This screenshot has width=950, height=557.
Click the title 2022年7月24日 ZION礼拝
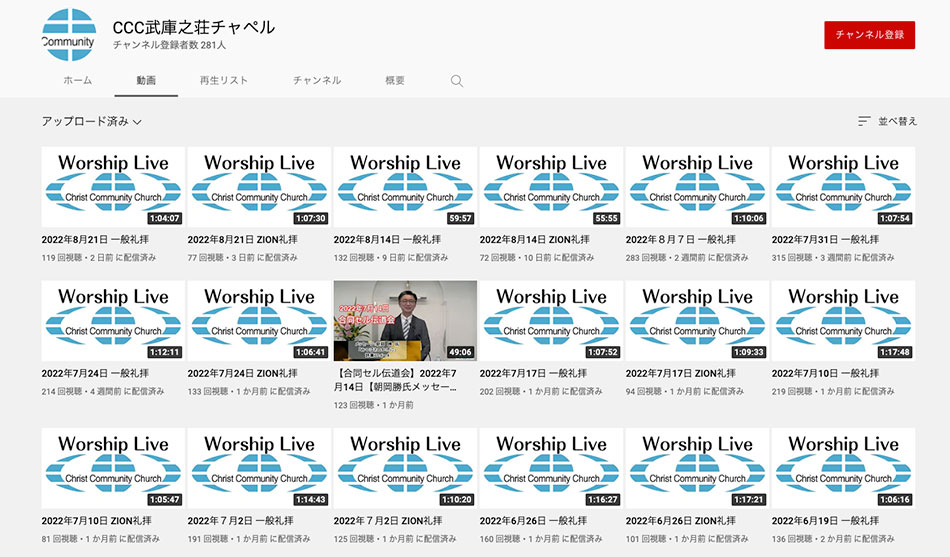pyautogui.click(x=242, y=373)
